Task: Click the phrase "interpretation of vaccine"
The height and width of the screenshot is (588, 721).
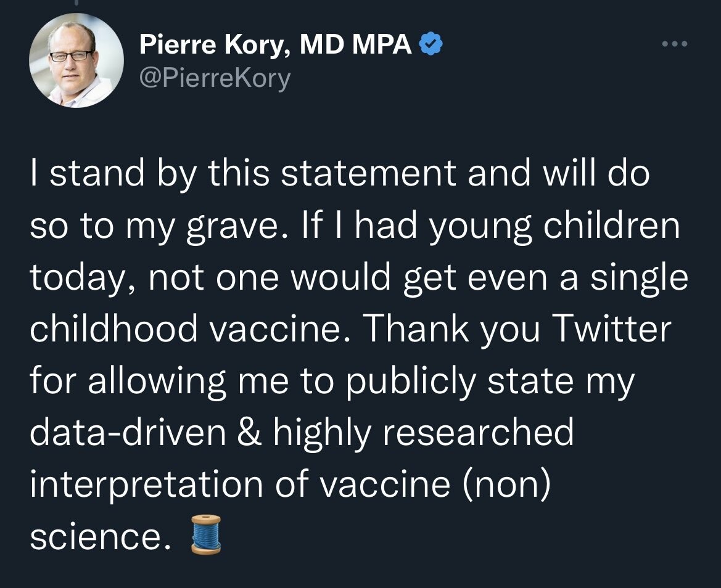Action: point(239,483)
